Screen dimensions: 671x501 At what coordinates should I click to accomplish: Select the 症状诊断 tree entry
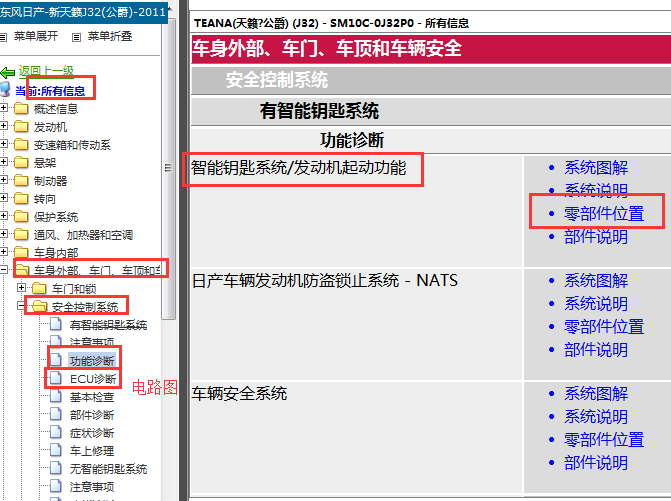click(x=92, y=433)
